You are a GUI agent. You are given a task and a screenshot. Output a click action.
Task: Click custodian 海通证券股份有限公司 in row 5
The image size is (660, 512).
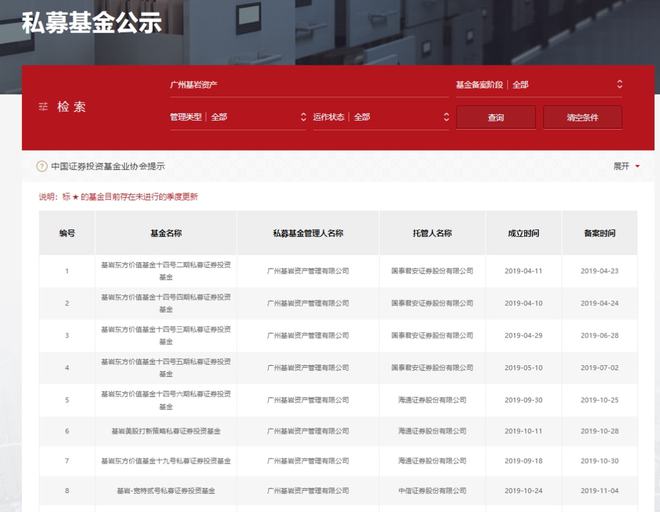(432, 400)
